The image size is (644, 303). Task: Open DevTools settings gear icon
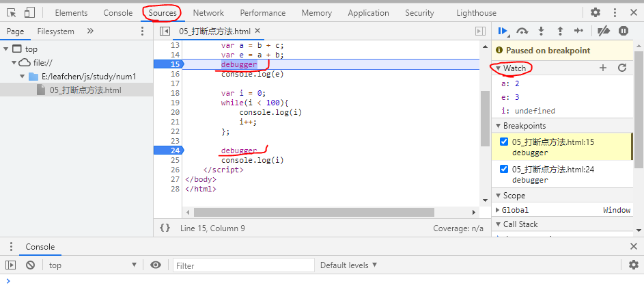595,13
